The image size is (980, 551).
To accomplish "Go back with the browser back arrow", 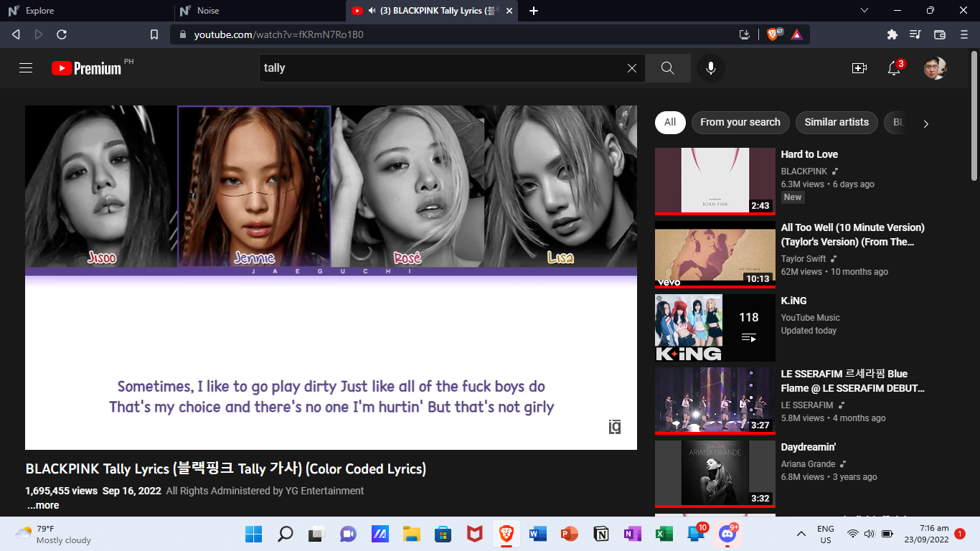I will point(16,34).
